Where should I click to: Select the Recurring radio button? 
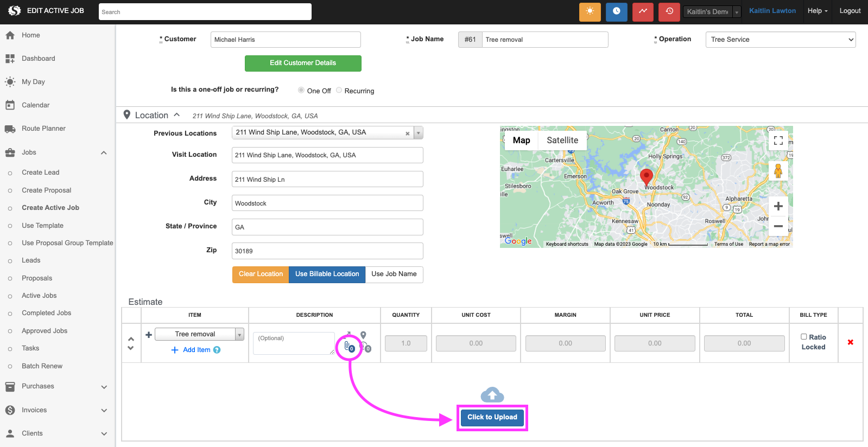coord(339,91)
